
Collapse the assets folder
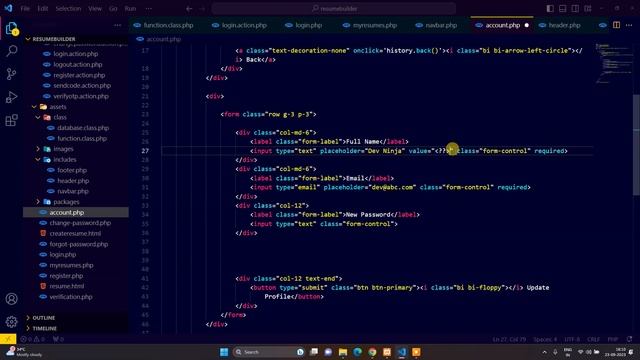(x=34, y=107)
